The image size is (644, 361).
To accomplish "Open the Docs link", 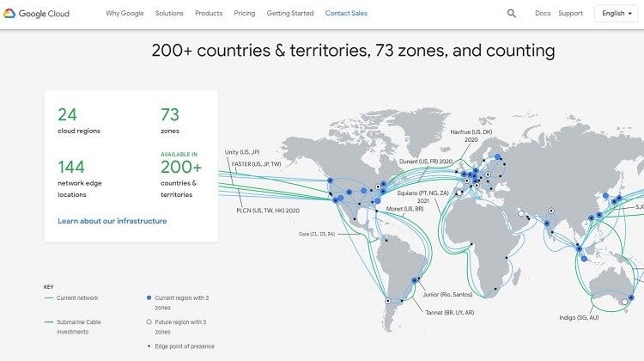I will click(543, 13).
